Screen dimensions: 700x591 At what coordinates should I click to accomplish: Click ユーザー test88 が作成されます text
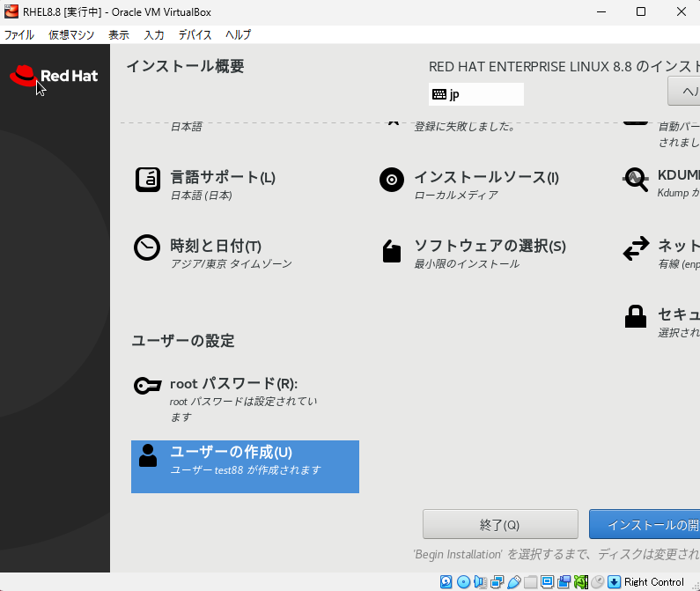(246, 470)
